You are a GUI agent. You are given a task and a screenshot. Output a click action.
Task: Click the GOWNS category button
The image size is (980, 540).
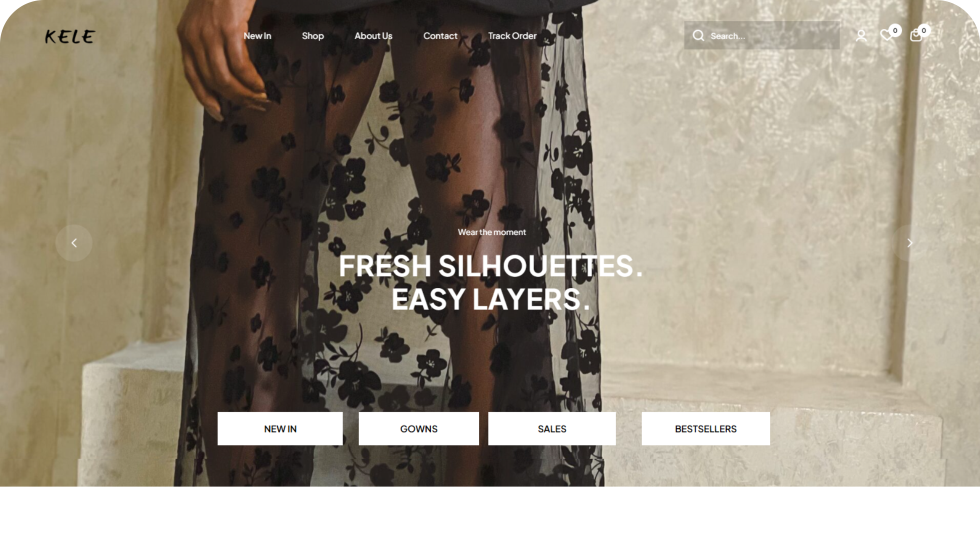(x=418, y=428)
